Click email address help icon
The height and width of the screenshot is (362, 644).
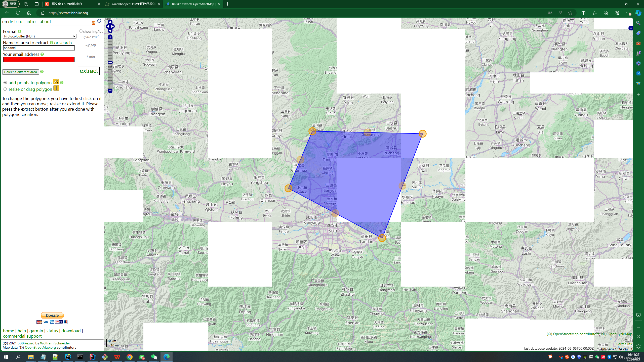(42, 54)
